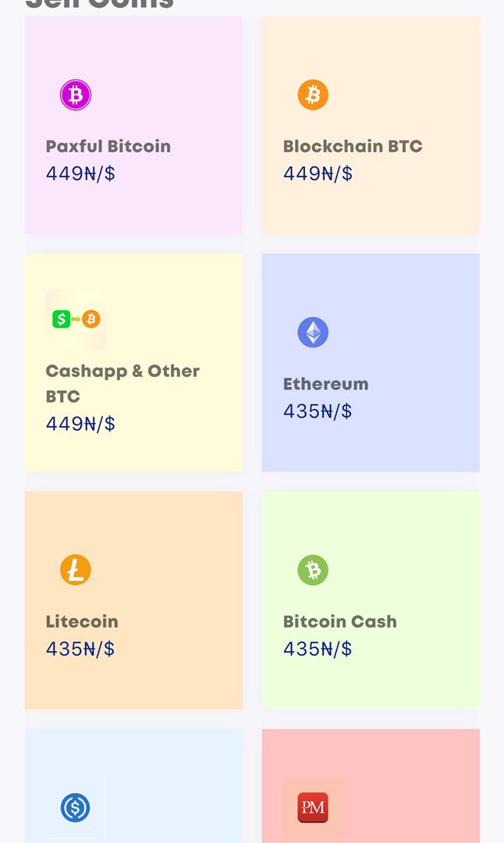Image resolution: width=504 pixels, height=843 pixels.
Task: Click the orange Blockchain BTC icon
Action: coord(313,95)
